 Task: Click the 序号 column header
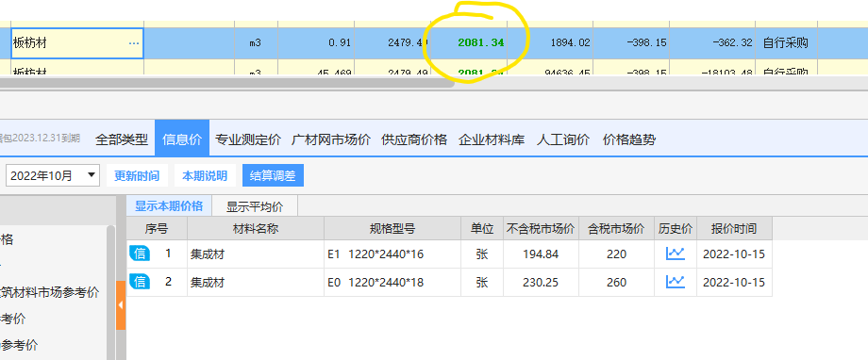coord(157,228)
